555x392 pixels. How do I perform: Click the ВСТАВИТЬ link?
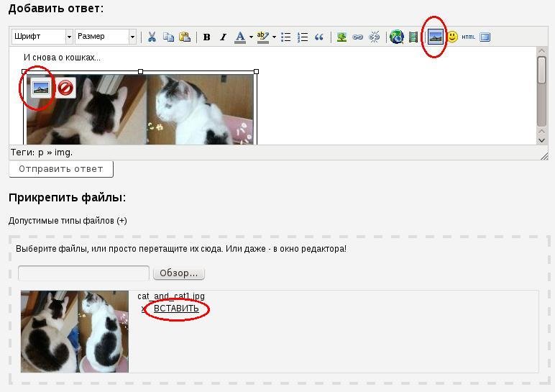point(176,309)
